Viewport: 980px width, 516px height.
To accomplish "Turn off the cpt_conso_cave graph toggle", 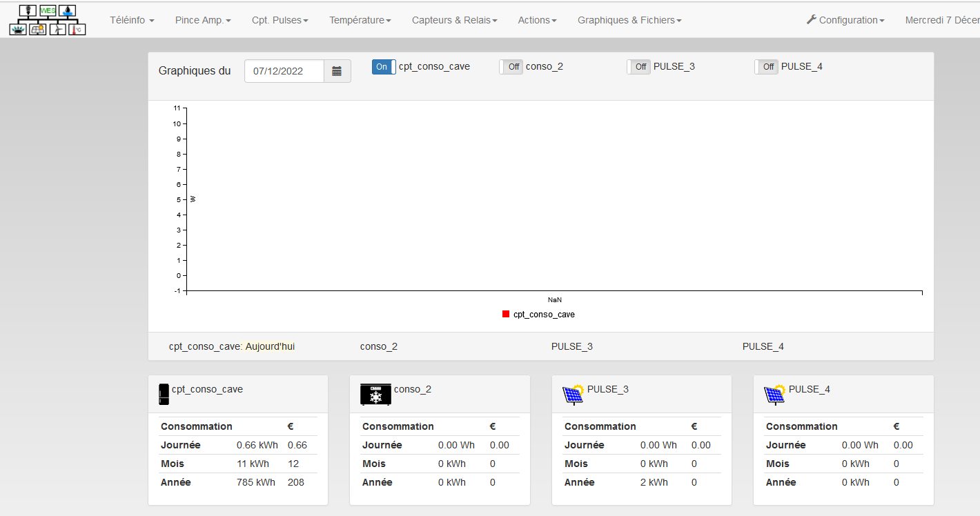I will coord(384,67).
